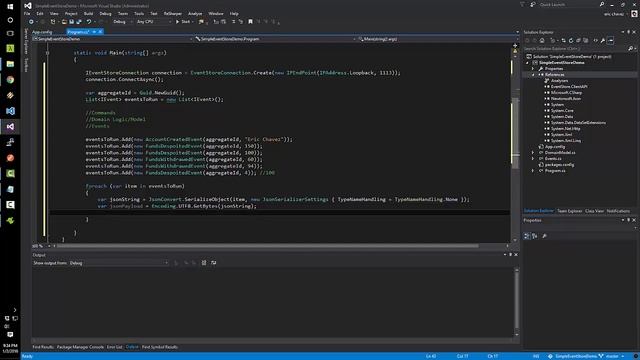This screenshot has height=360, width=640.
Task: Click the bookmark icon in the toolbar
Action: (x=250, y=22)
